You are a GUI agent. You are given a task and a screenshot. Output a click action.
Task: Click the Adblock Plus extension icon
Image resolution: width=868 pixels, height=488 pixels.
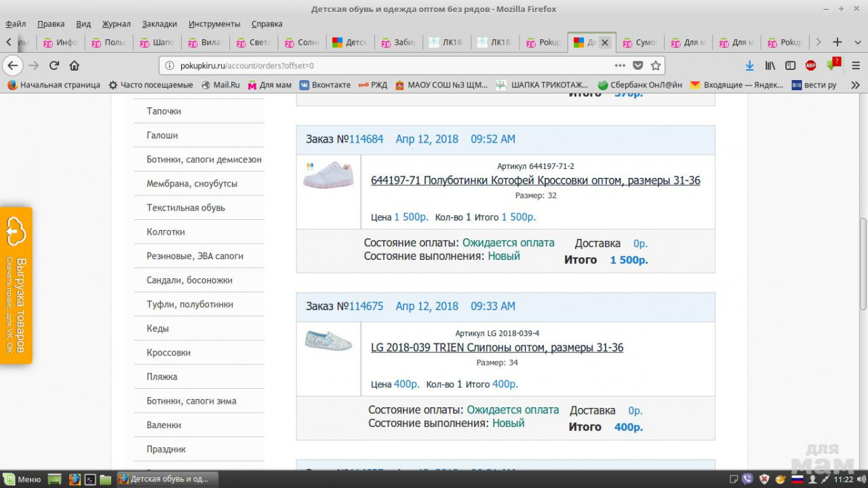coord(810,66)
